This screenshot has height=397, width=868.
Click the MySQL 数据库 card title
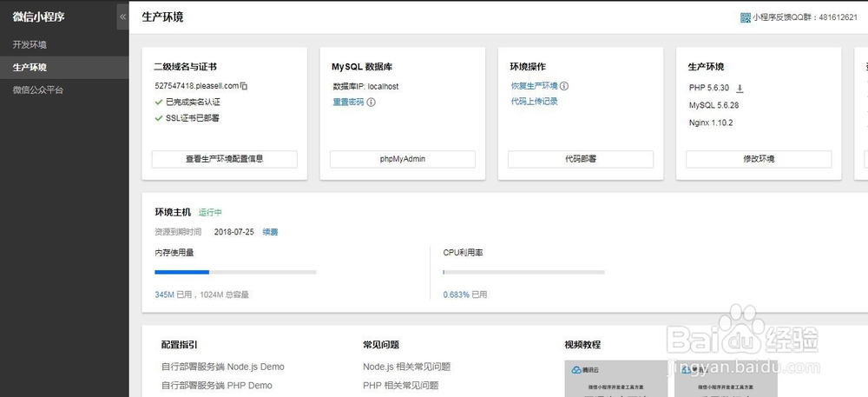[363, 67]
